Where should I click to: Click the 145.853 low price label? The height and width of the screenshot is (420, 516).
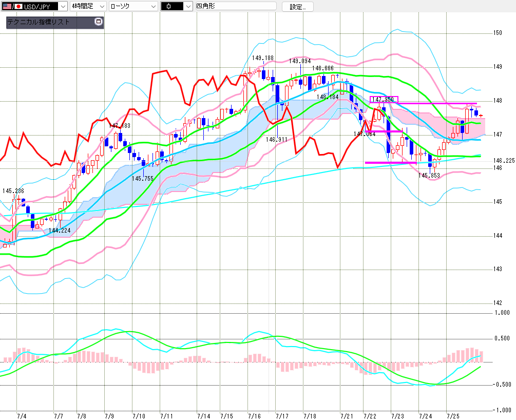(x=429, y=176)
